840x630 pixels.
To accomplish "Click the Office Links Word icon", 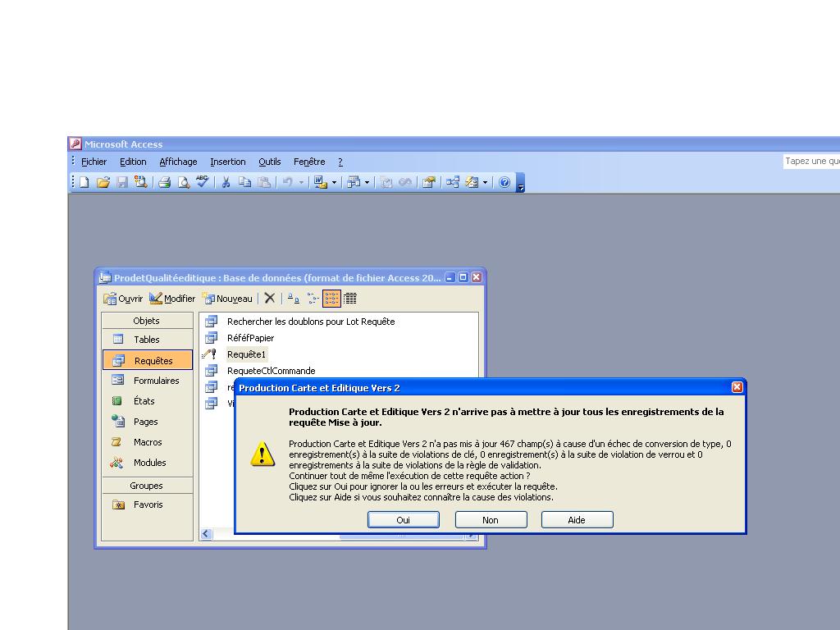I will pos(321,182).
